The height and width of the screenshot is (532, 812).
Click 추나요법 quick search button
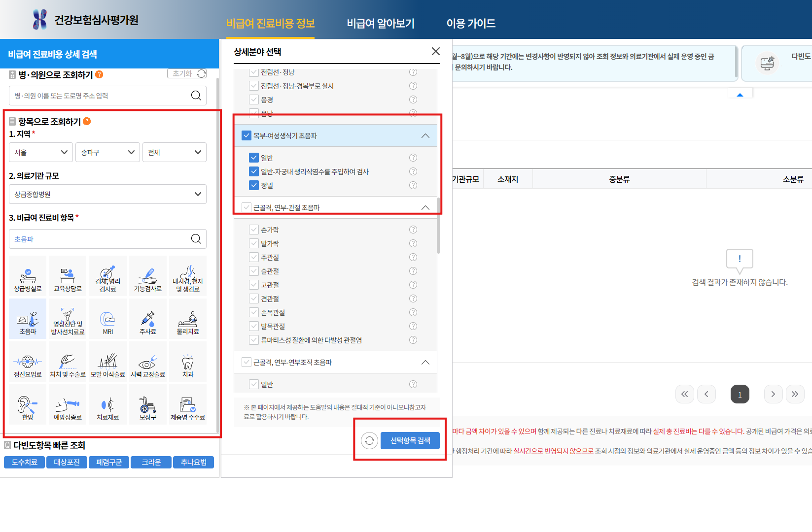click(x=193, y=462)
